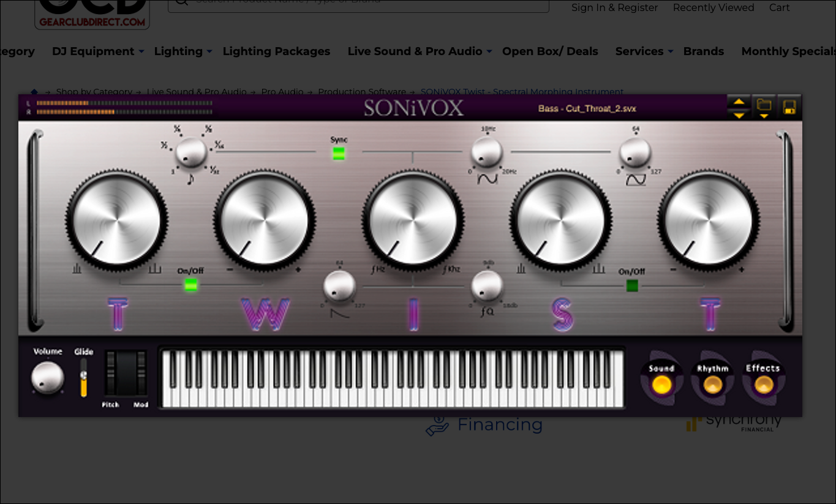This screenshot has height=504, width=836.
Task: Toggle the left On/Off green light
Action: 191,285
